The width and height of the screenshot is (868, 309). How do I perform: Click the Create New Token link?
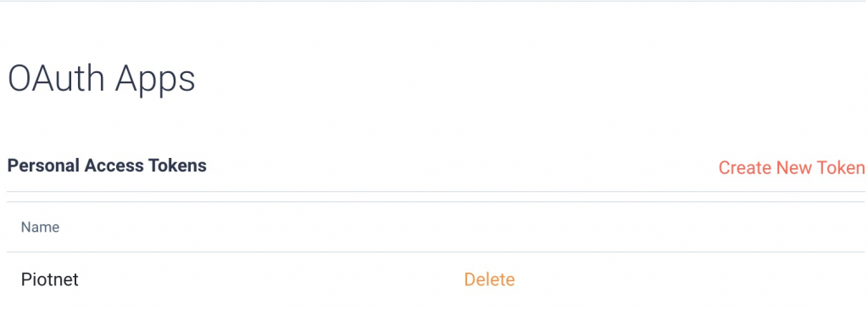pyautogui.click(x=792, y=167)
